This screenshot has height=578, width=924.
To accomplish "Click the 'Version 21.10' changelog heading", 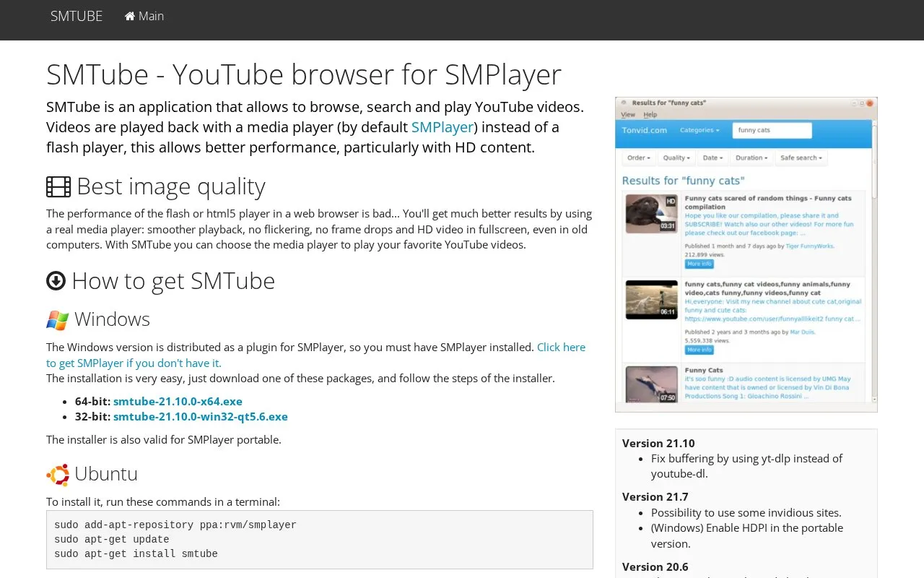I will [x=658, y=443].
